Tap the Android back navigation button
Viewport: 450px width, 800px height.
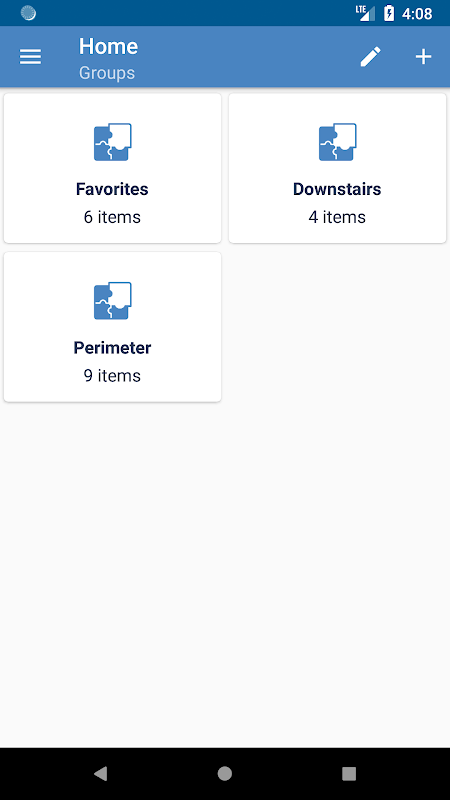[x=101, y=773]
